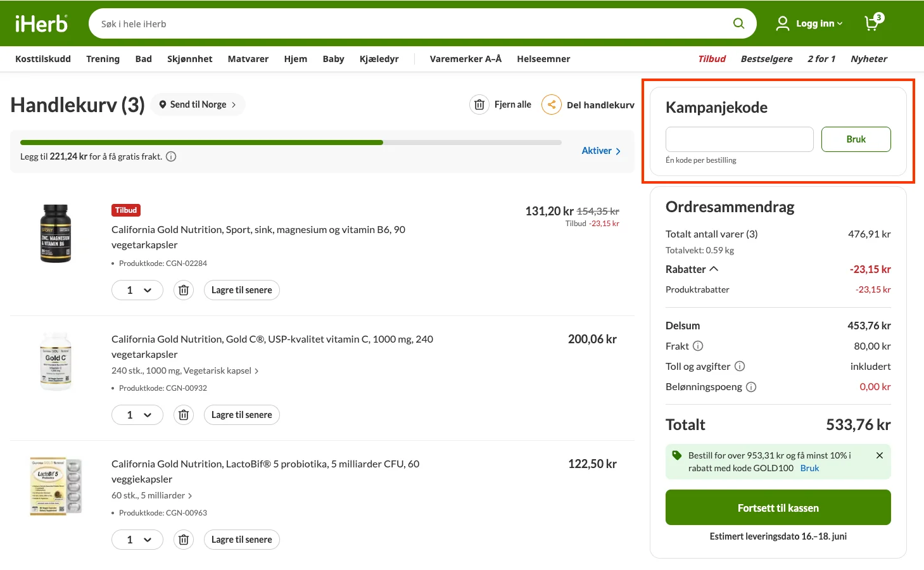Click the Frakt info icon
The height and width of the screenshot is (570, 924).
coord(698,346)
